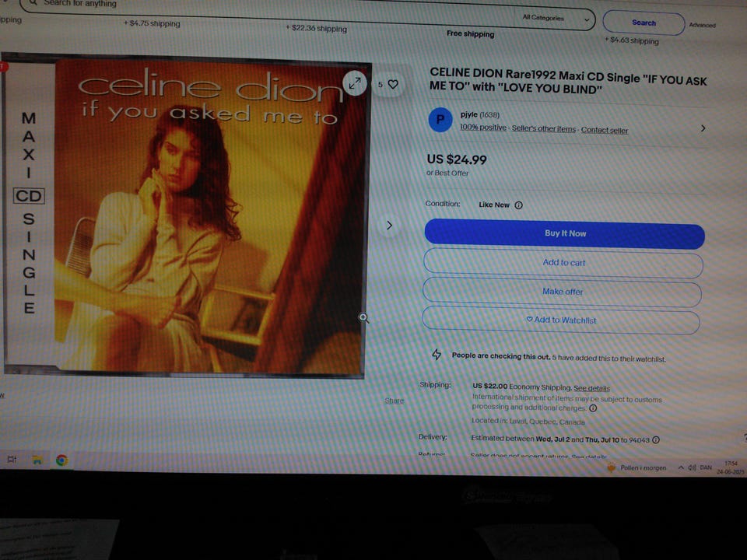Click the Make offer button
This screenshot has width=747, height=560.
tap(562, 292)
